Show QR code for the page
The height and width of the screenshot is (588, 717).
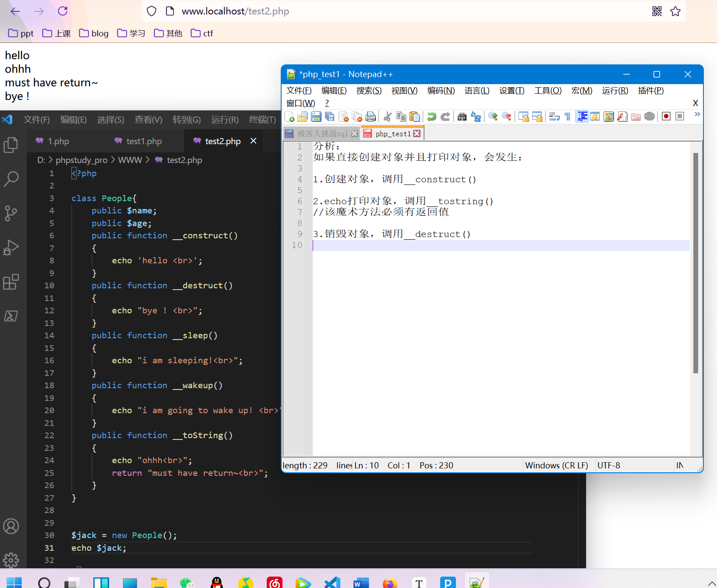[657, 11]
